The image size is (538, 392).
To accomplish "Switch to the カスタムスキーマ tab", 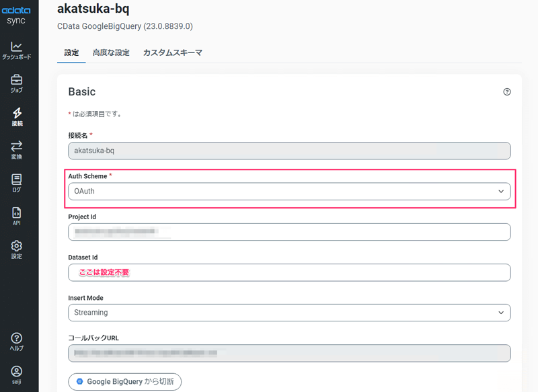I will pos(173,52).
